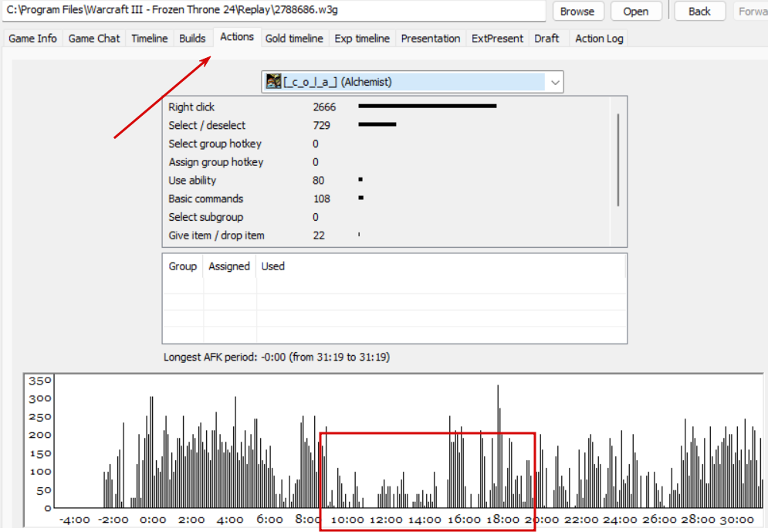Select the Select group hotkey row
This screenshot has height=532, width=768.
pos(386,144)
